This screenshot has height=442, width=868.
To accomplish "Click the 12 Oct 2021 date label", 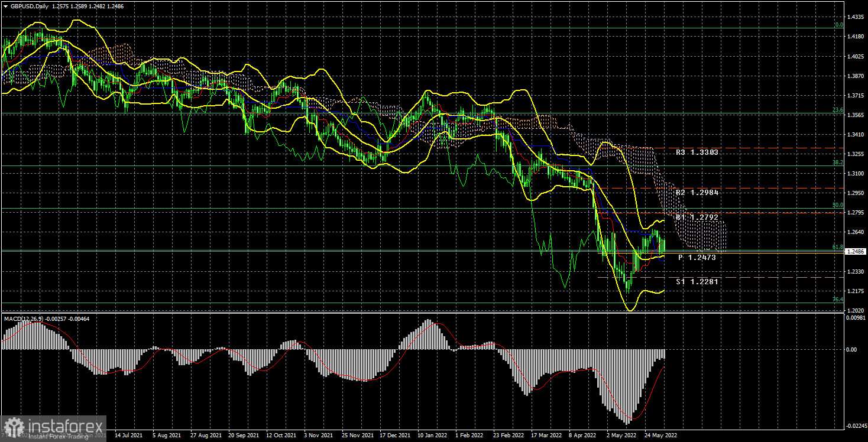I will 280,434.
